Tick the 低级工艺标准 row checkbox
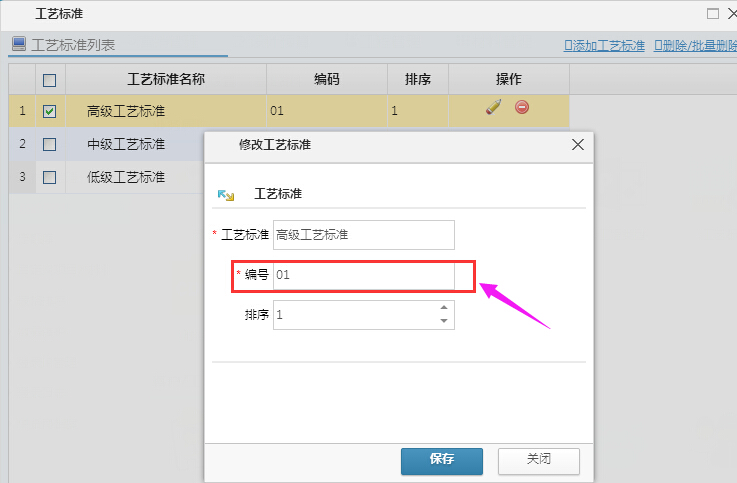 coord(49,178)
